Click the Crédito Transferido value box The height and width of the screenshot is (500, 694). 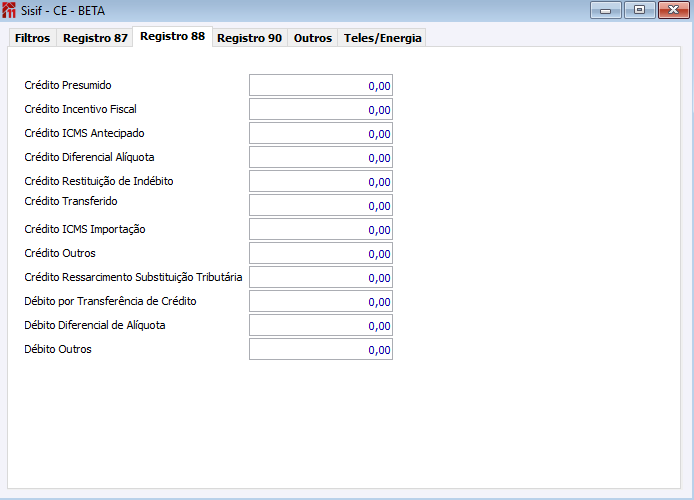tap(321, 205)
